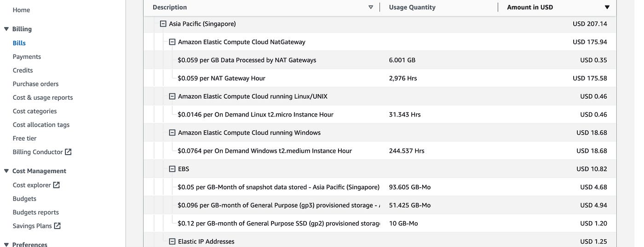644x247 pixels.
Task: Click the 10 GB-Mo usage value
Action: coord(403,224)
